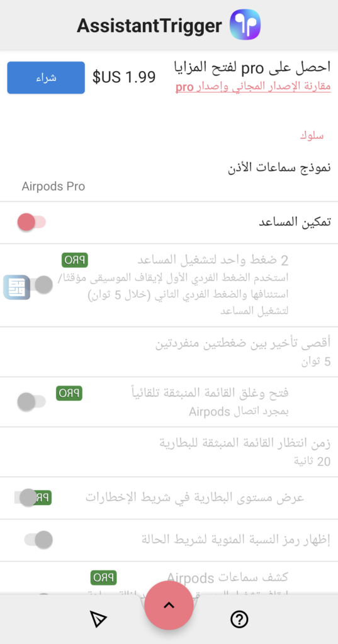
Task: Toggle auto open popup on Airpods connect
Action: [x=31, y=401]
